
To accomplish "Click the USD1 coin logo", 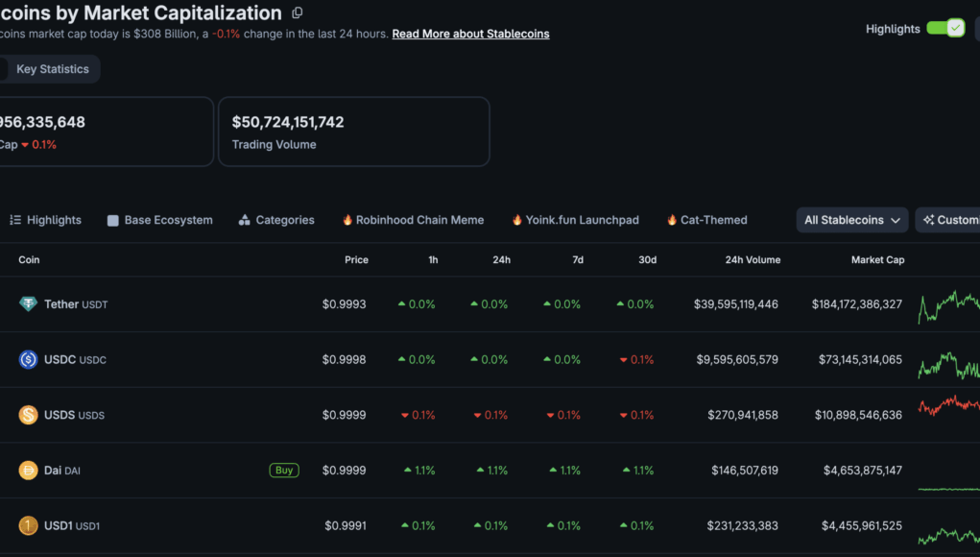I will click(x=28, y=525).
